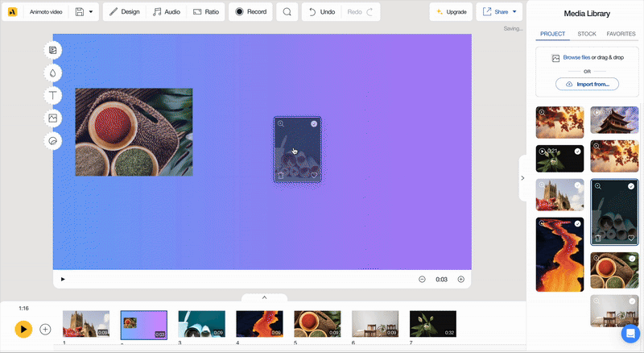
Task: Open the chat support bubble
Action: pos(630,334)
